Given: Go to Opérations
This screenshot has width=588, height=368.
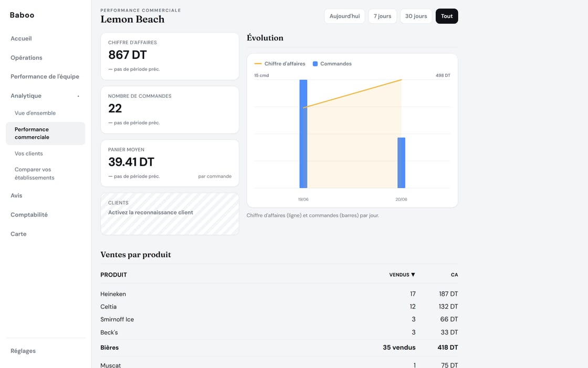Looking at the screenshot, I should (26, 57).
